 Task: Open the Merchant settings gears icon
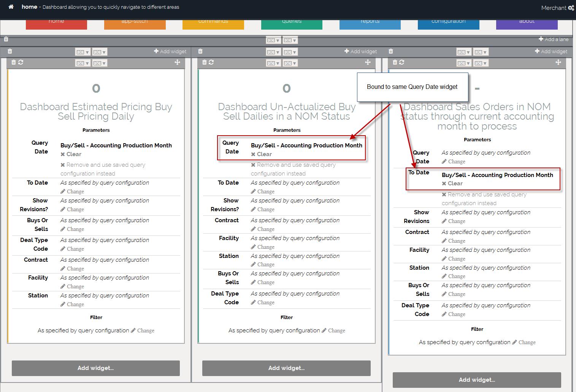click(571, 8)
